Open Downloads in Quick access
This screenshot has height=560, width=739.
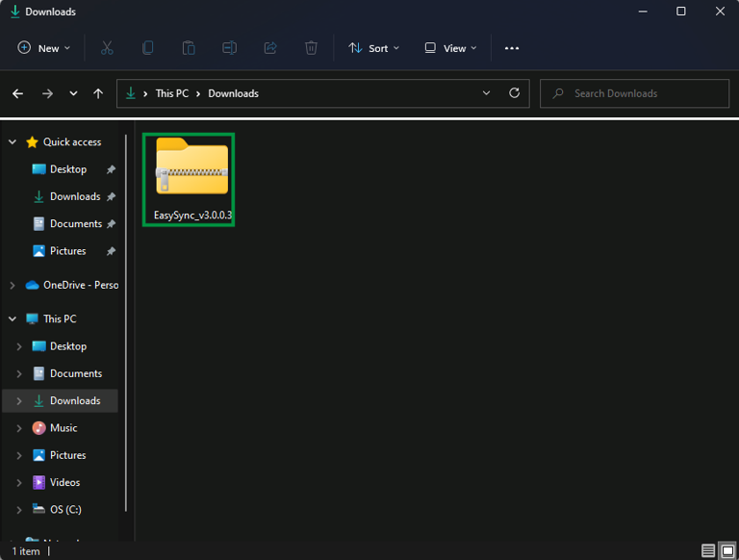pyautogui.click(x=66, y=196)
